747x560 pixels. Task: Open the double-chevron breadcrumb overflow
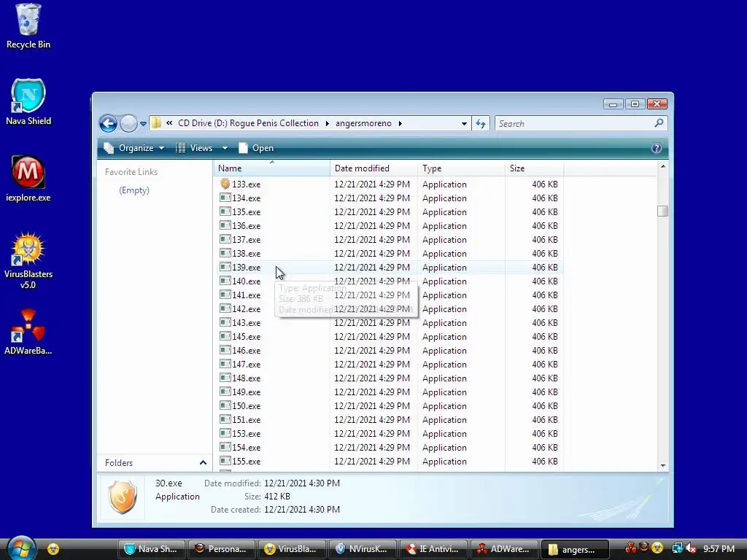coord(169,123)
